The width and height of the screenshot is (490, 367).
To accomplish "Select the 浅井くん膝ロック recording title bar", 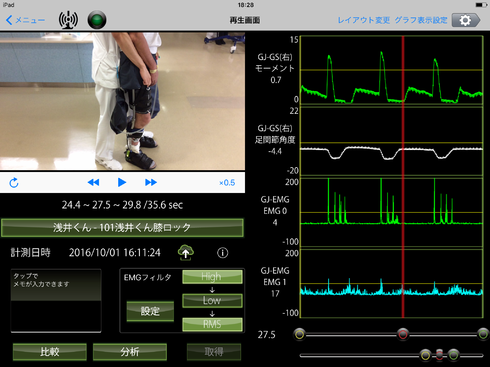I will point(122,228).
